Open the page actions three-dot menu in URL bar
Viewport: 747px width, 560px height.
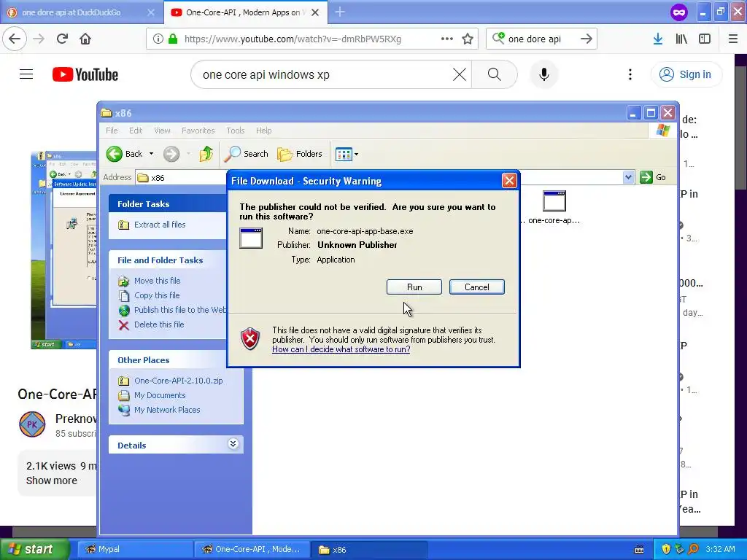447,39
